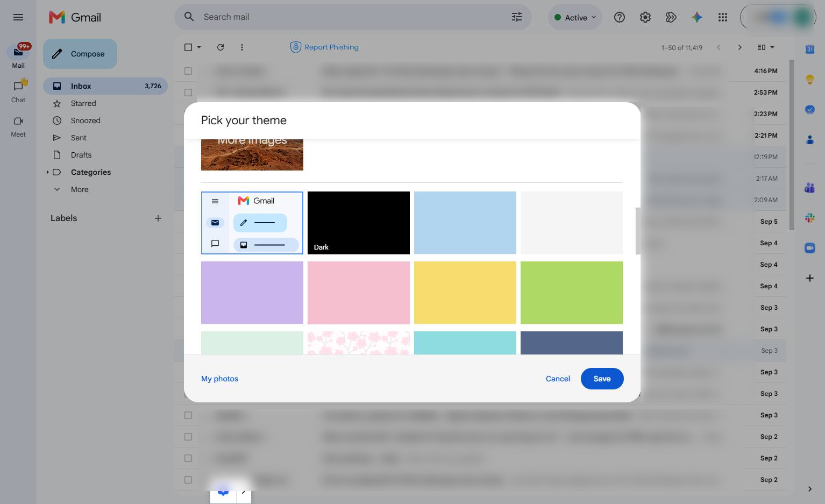Open the More three-dot toolbar menu

242,47
